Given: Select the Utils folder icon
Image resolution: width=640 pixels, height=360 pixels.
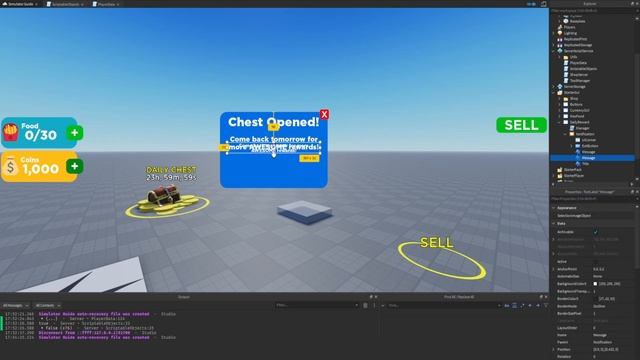Looking at the screenshot, I should click(566, 57).
